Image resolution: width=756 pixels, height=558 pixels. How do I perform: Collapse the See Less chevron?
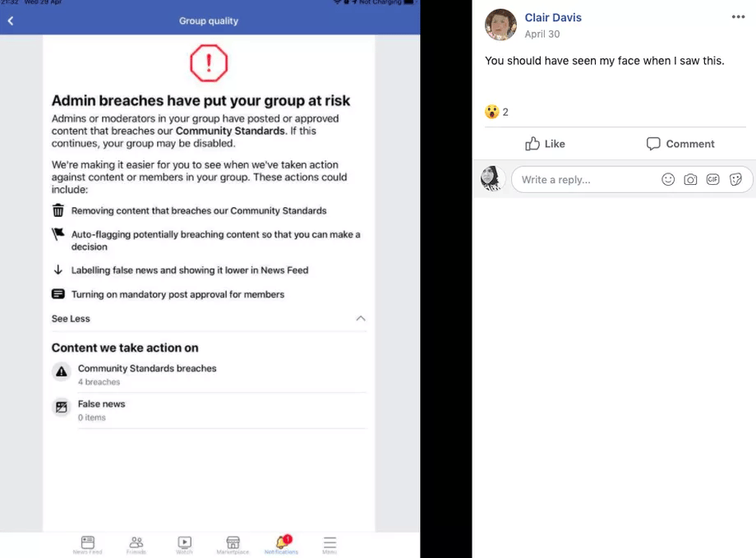pyautogui.click(x=361, y=318)
